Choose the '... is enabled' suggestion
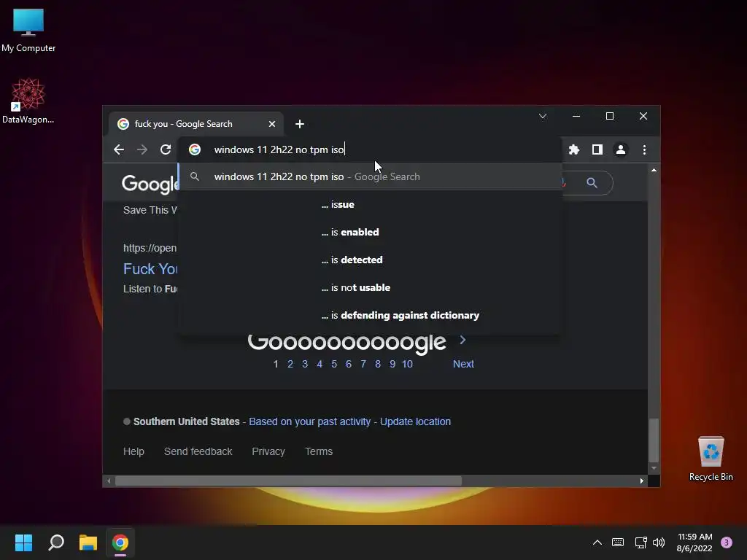 (x=371, y=232)
